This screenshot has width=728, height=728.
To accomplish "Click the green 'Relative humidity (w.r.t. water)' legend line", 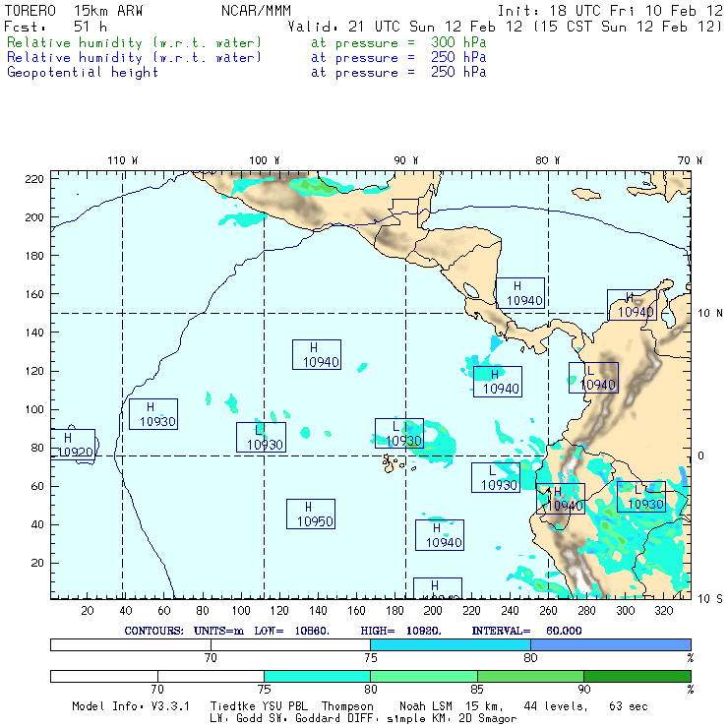I will 134,42.
